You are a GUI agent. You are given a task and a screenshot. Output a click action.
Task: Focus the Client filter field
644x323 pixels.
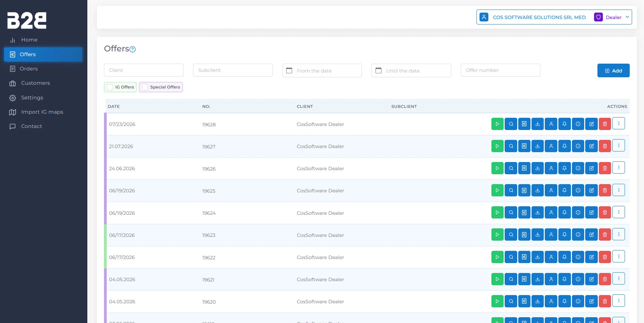coord(144,70)
